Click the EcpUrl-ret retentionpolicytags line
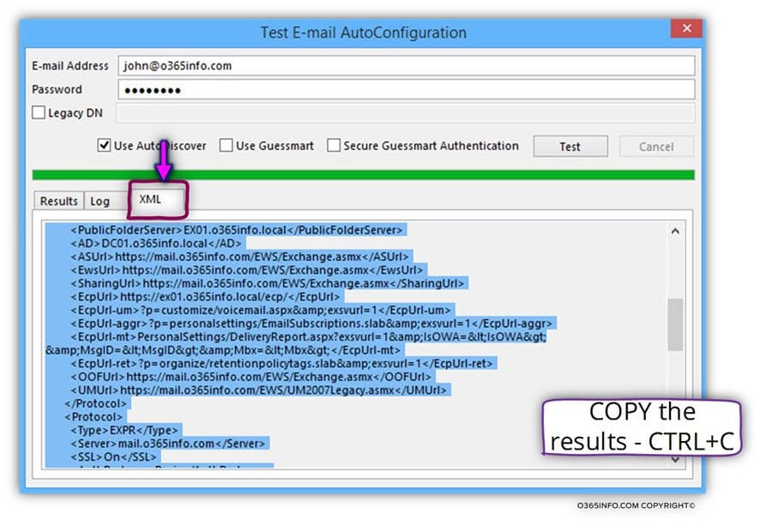Screen dimensions: 766x532 pos(282,364)
